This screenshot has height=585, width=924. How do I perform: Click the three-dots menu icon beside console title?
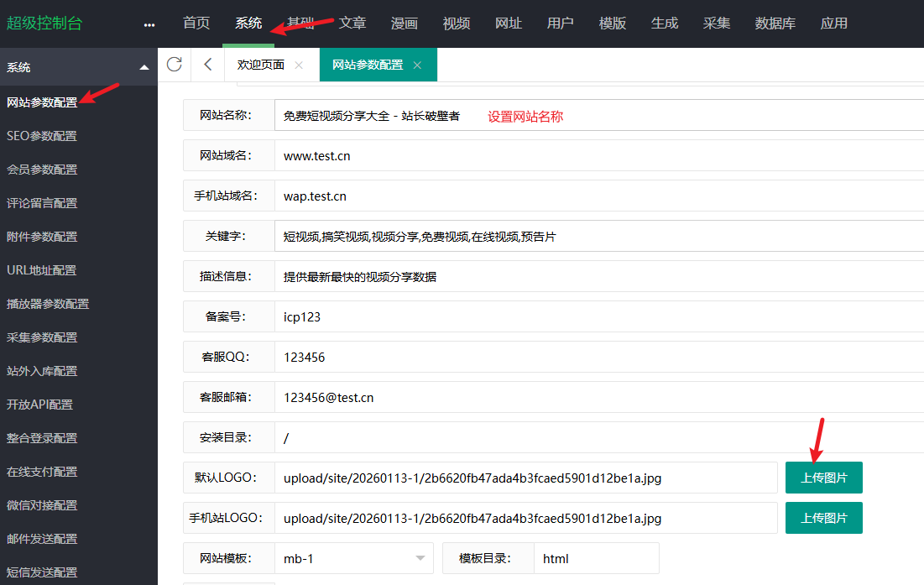coord(149,24)
